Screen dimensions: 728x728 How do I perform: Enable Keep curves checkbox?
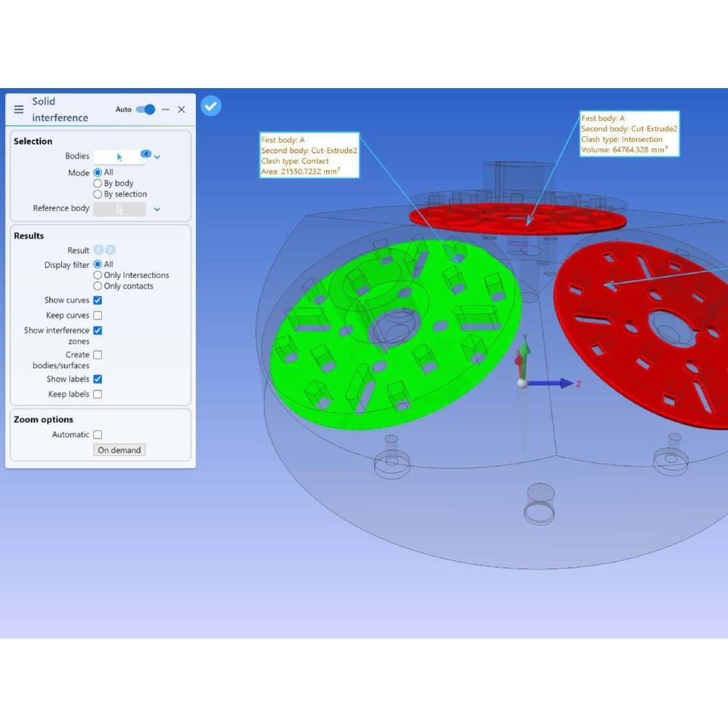click(x=98, y=316)
